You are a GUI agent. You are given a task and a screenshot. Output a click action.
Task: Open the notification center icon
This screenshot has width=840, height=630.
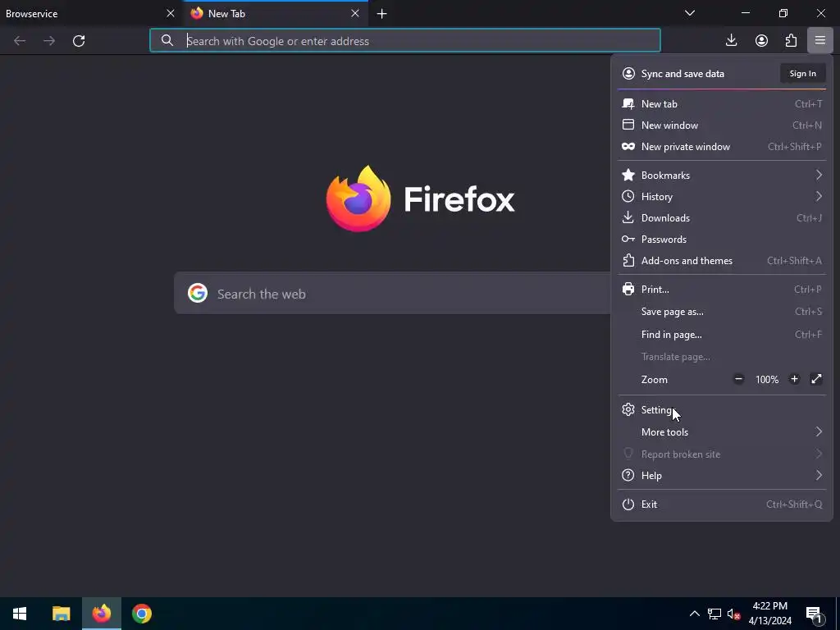pos(813,614)
